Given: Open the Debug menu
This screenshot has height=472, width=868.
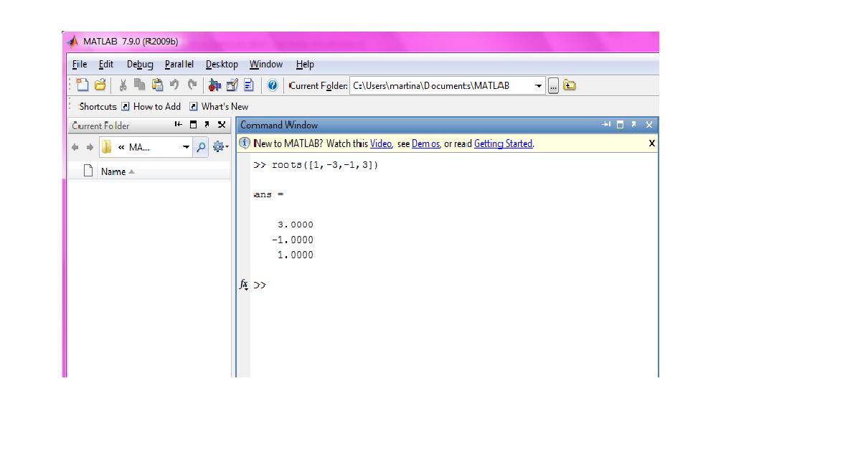Looking at the screenshot, I should pyautogui.click(x=140, y=64).
